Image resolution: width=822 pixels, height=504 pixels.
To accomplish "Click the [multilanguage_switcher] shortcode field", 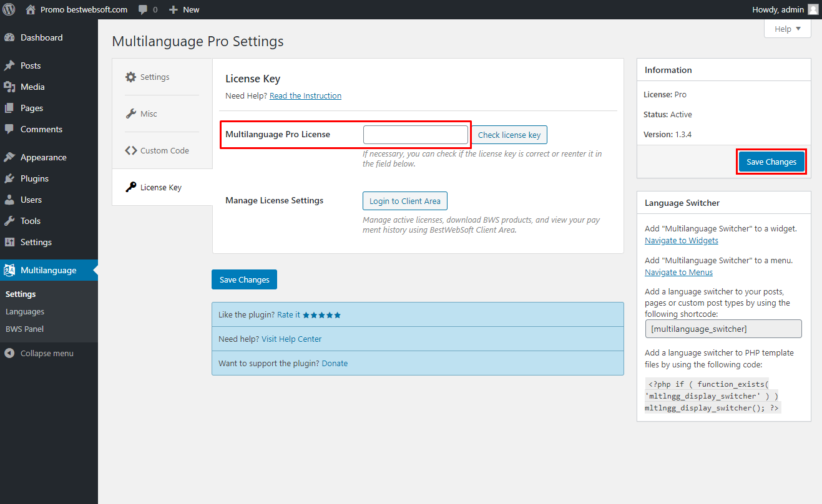I will pyautogui.click(x=723, y=329).
